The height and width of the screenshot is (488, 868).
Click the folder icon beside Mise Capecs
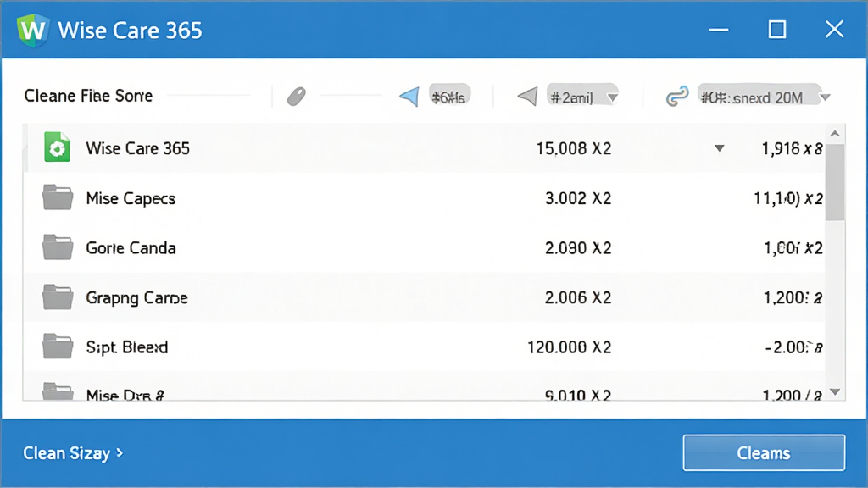(58, 197)
